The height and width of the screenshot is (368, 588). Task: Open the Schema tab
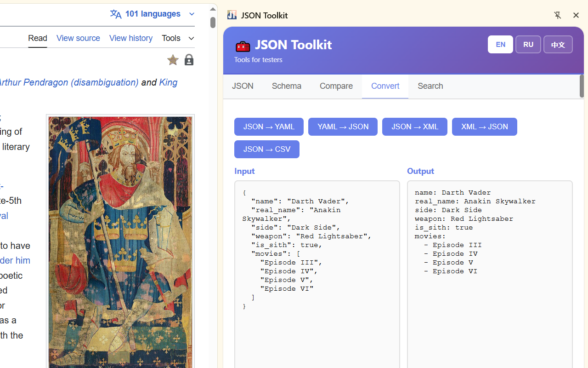tap(287, 86)
